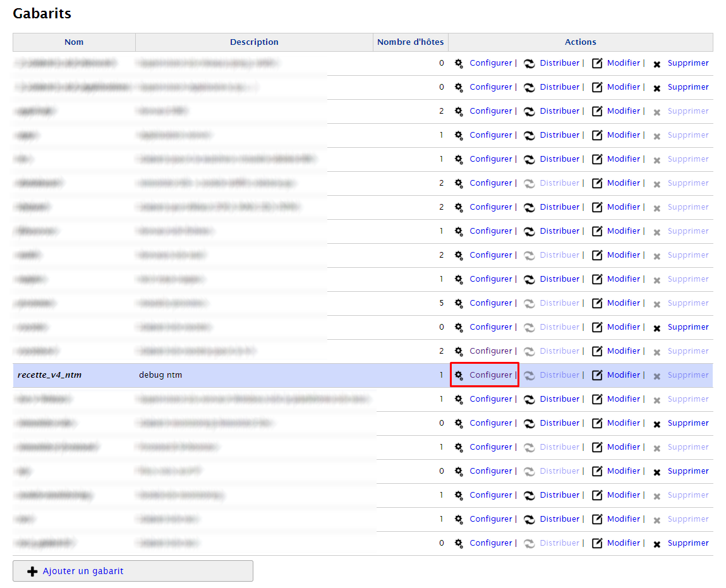Viewport: 726px width, 588px height.
Task: Click the edit icon in the 5-host row
Action: coord(597,303)
